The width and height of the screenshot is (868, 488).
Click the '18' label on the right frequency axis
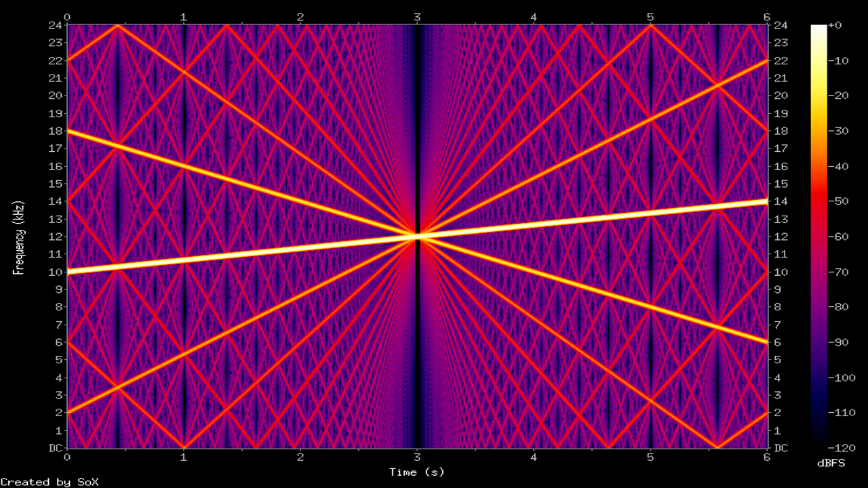pos(781,131)
